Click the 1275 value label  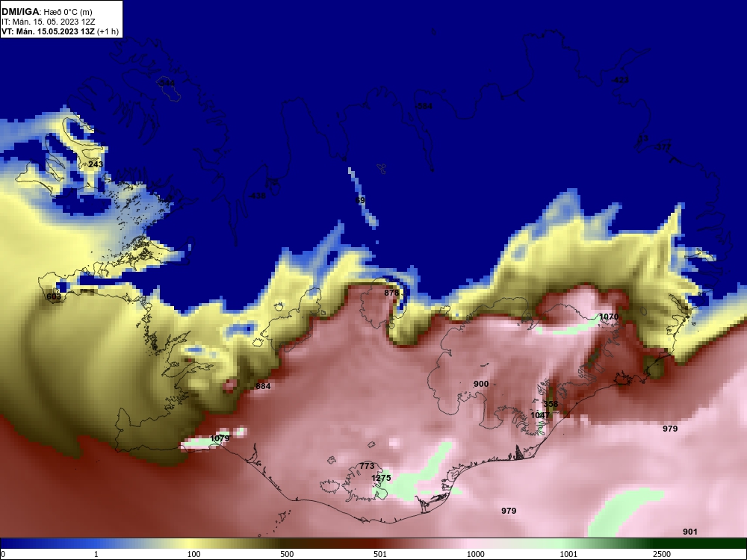coord(381,478)
